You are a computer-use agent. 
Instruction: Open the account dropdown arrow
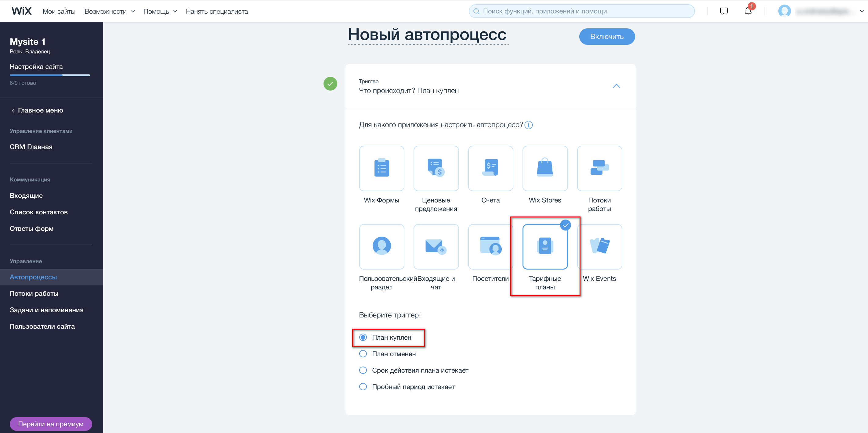(862, 11)
